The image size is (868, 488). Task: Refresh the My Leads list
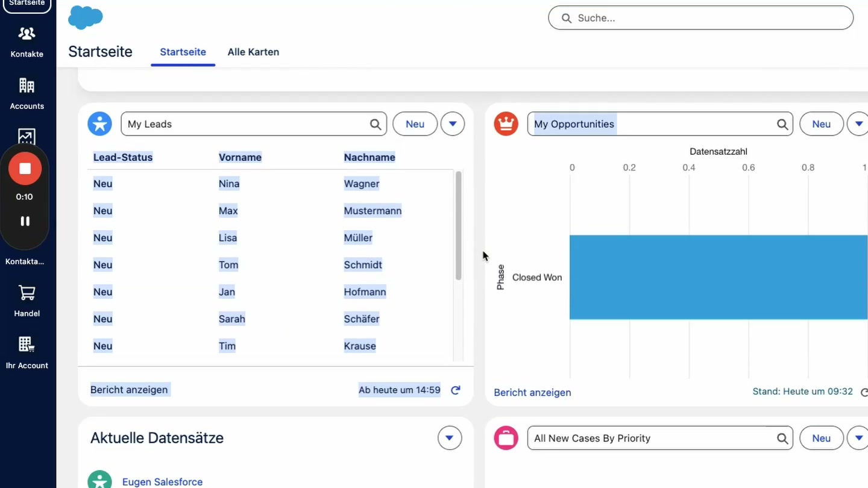coord(456,390)
